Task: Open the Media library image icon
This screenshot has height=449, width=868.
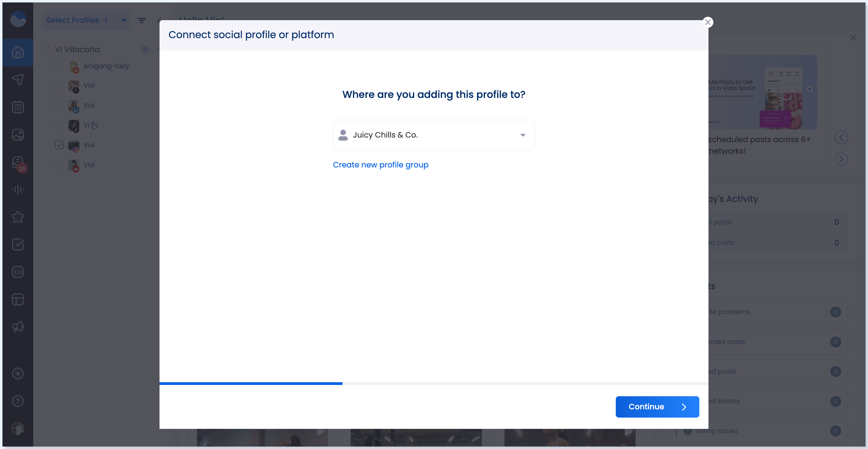Action: pos(18,135)
